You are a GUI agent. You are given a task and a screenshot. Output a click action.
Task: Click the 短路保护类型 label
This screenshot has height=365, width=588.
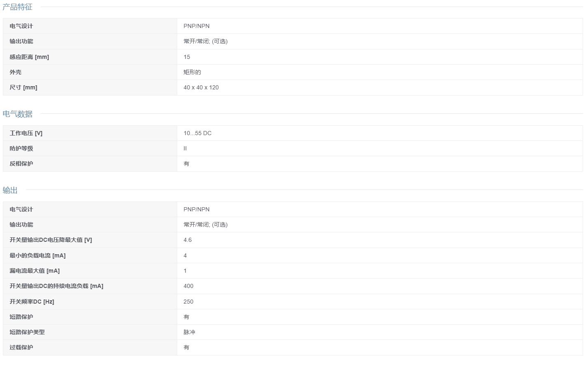click(x=27, y=332)
